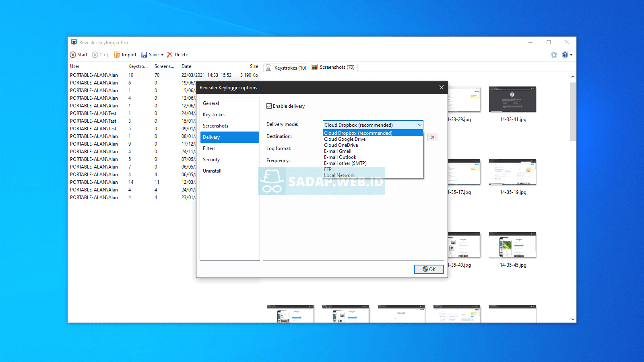Open the Security options category
Viewport: 644px width, 362px height.
tap(230, 160)
